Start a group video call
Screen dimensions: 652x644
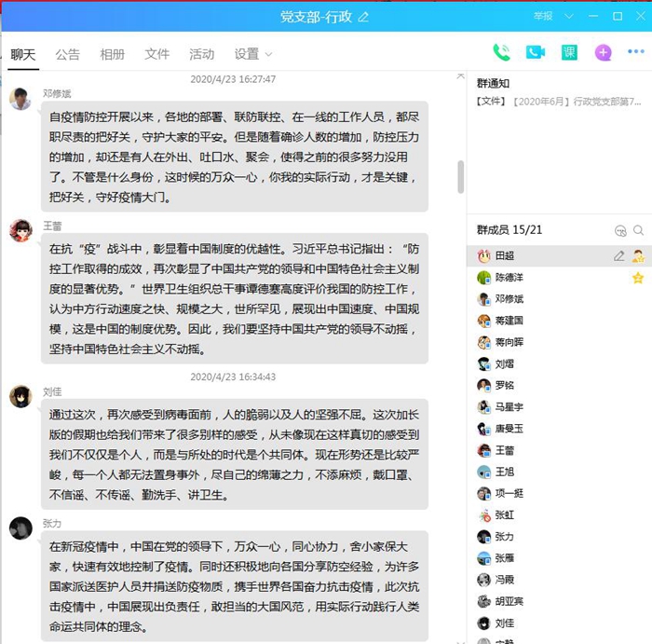pyautogui.click(x=535, y=53)
